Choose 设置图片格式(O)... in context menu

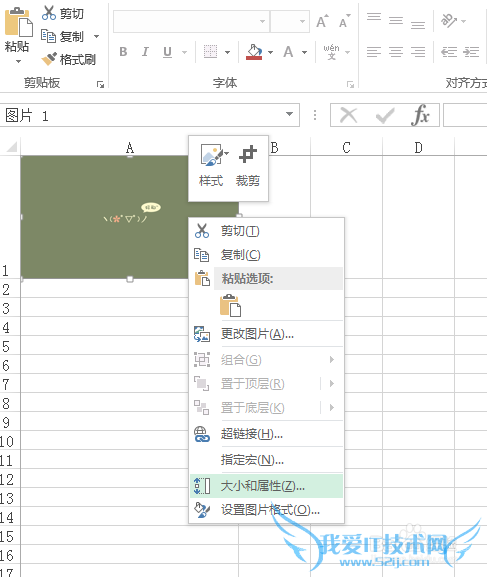click(x=267, y=510)
